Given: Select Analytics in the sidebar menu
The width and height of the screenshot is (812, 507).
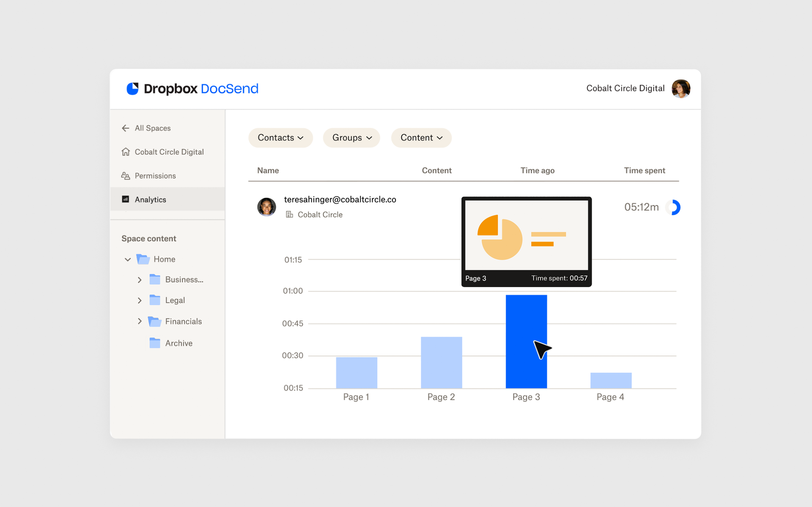Looking at the screenshot, I should [x=150, y=199].
